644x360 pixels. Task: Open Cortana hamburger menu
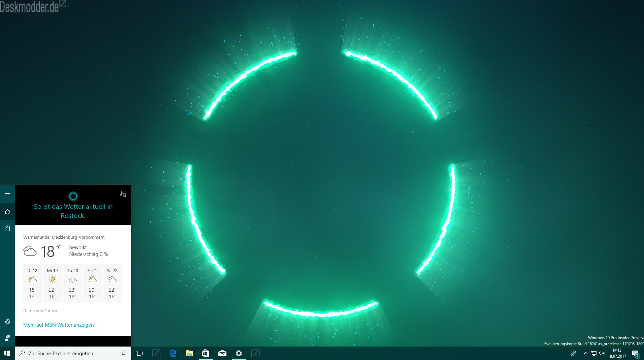pos(7,195)
